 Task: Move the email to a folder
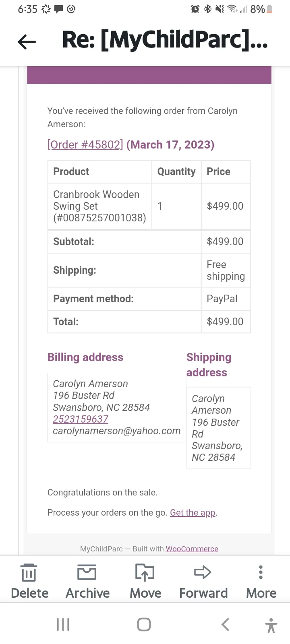click(145, 581)
